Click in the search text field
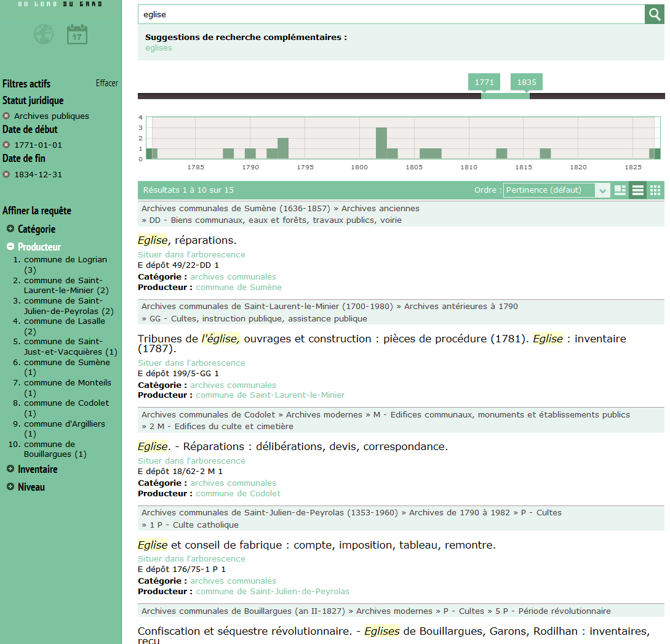Screen dimensions: 670x644 (391, 14)
